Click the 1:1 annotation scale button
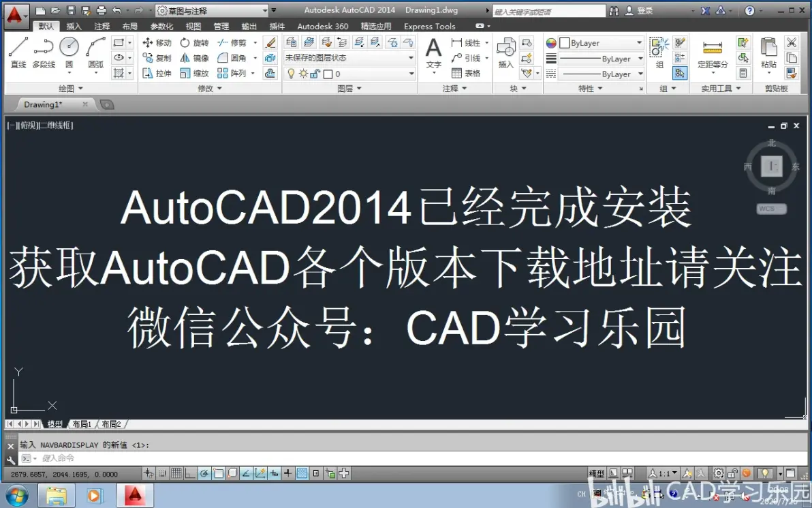The height and width of the screenshot is (508, 812). (x=663, y=473)
